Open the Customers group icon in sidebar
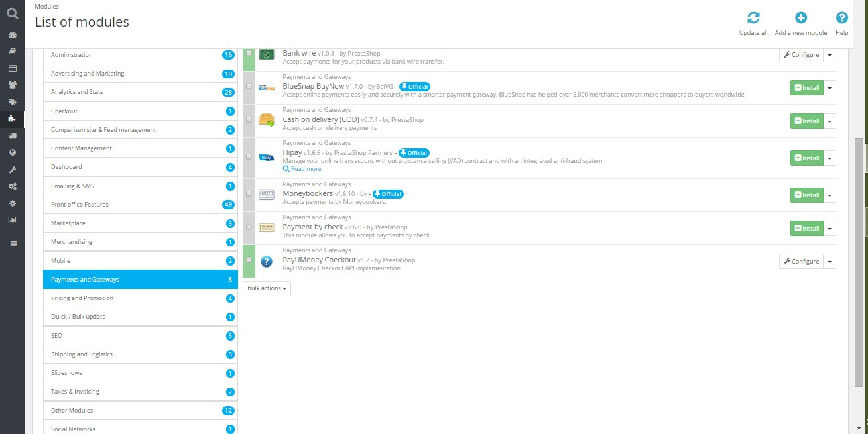 [12, 85]
